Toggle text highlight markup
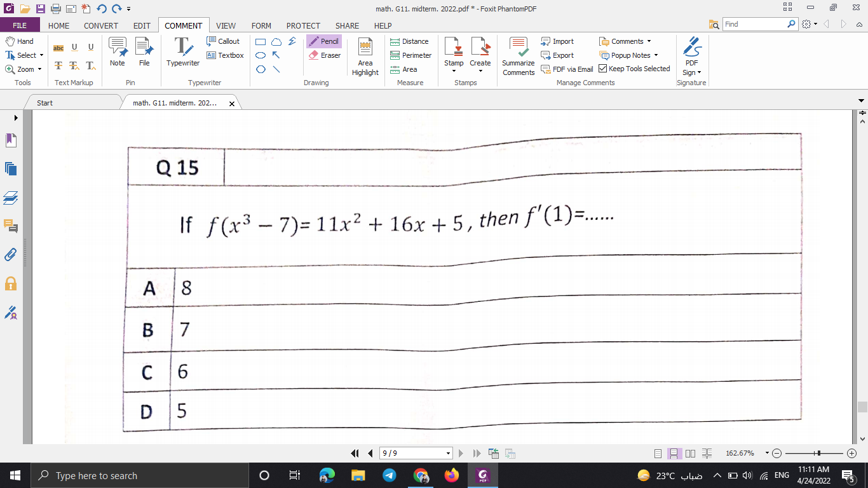This screenshot has width=868, height=488. (58, 48)
